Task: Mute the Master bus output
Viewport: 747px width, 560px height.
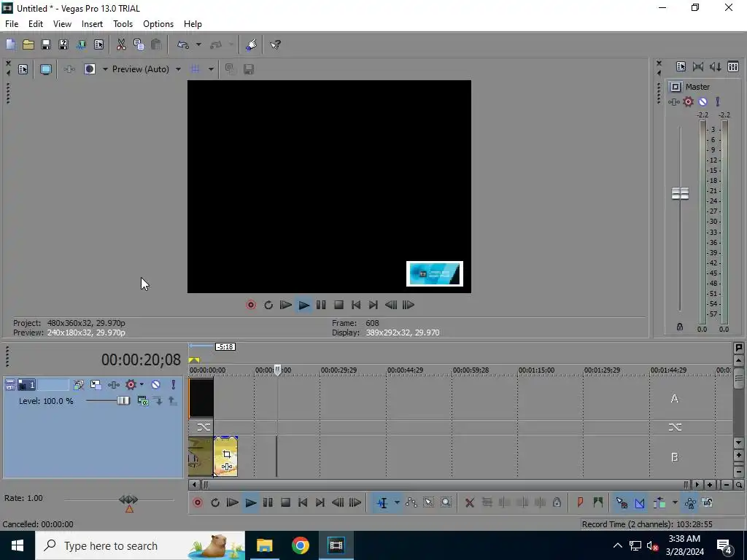Action: click(x=703, y=101)
